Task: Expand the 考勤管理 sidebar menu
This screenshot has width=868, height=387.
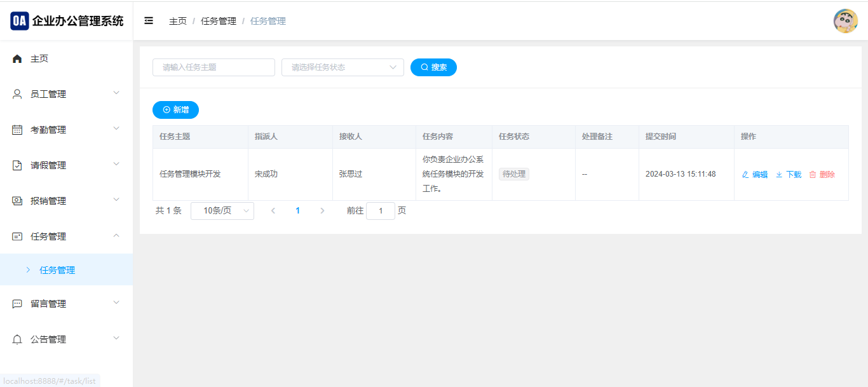Action: click(66, 130)
